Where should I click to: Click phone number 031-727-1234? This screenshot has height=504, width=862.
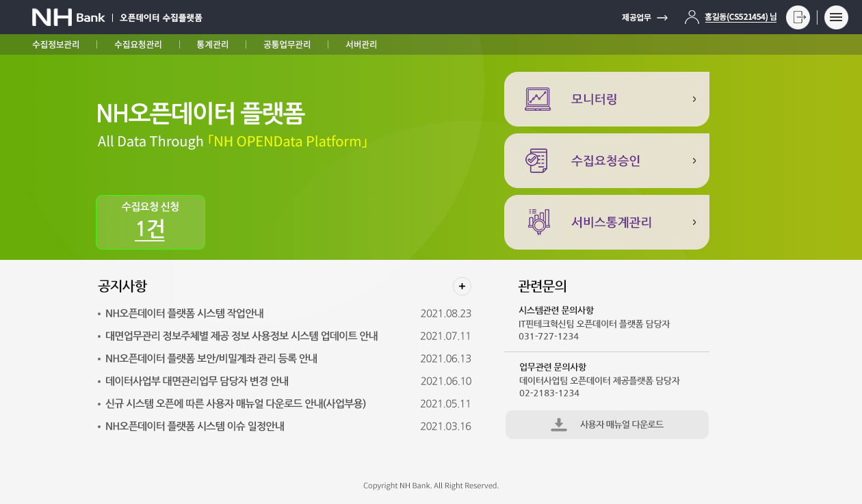(x=549, y=336)
